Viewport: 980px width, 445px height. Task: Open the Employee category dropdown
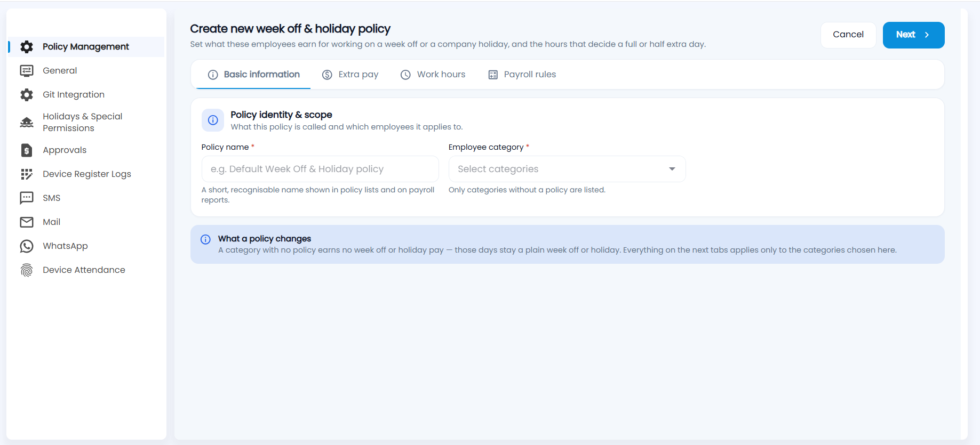coord(567,169)
